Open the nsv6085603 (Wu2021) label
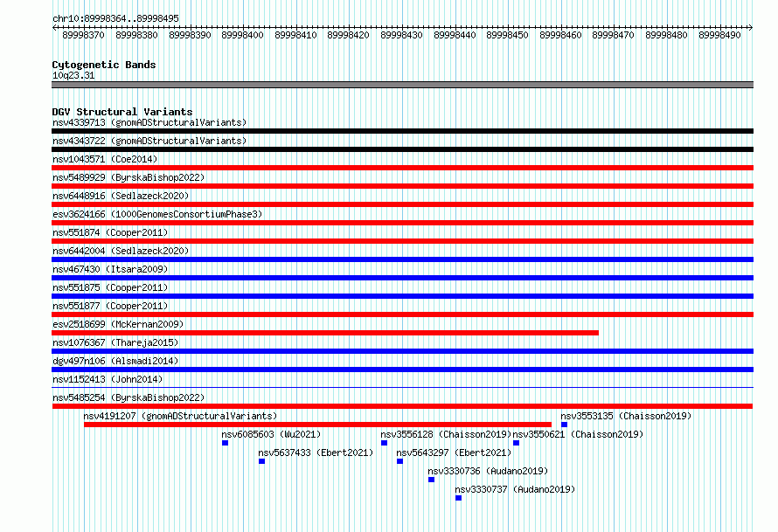The width and height of the screenshot is (778, 532). tap(271, 434)
